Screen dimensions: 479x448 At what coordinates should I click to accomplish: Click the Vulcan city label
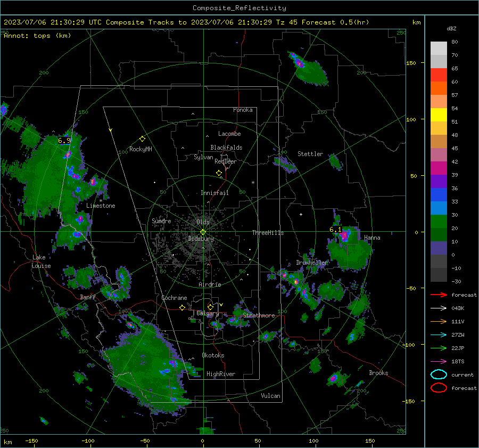tap(270, 396)
